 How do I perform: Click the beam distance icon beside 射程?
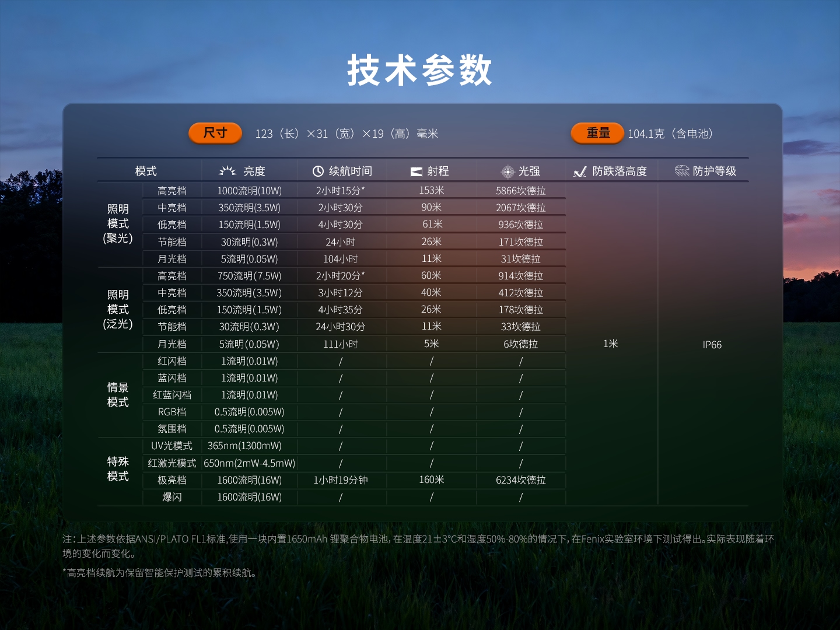point(416,171)
